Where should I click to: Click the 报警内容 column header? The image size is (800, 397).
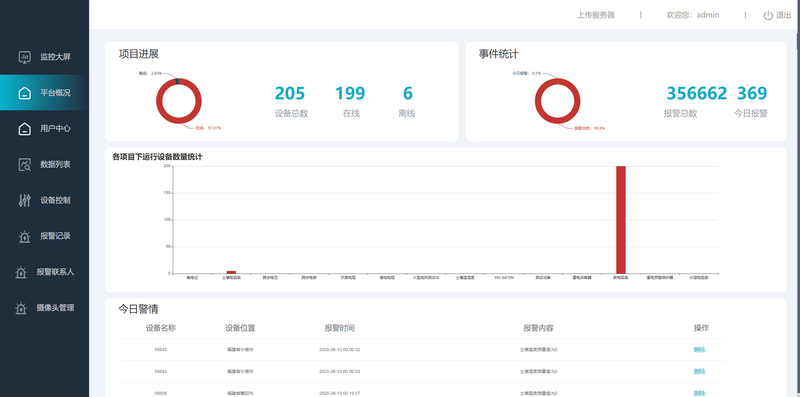coord(538,328)
